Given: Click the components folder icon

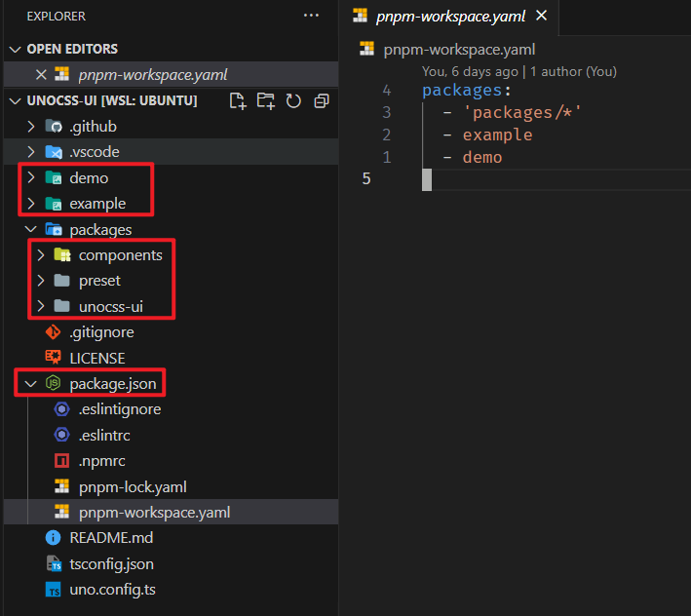Looking at the screenshot, I should click(62, 254).
